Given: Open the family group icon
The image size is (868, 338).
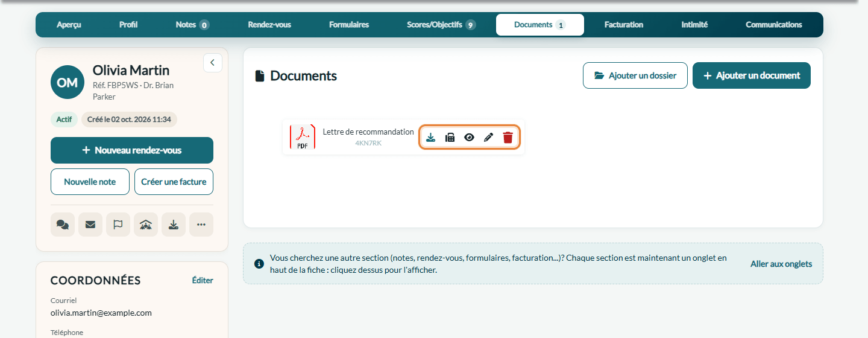Looking at the screenshot, I should point(146,225).
